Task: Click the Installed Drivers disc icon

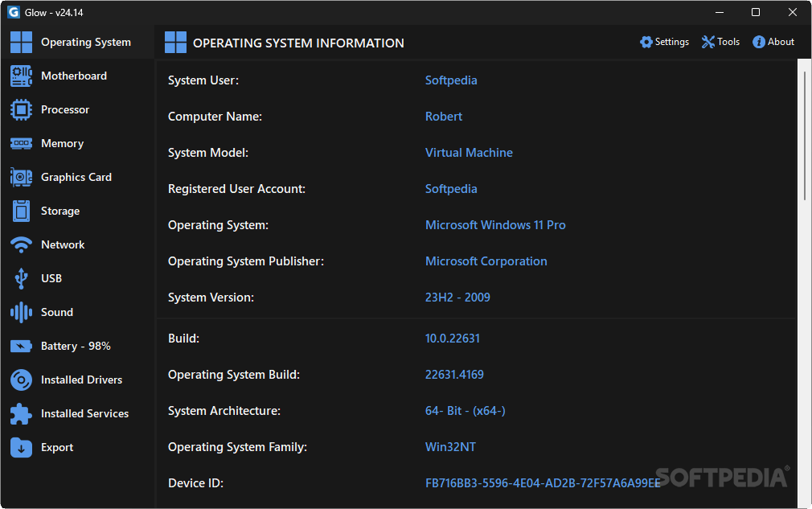Action: (x=21, y=380)
